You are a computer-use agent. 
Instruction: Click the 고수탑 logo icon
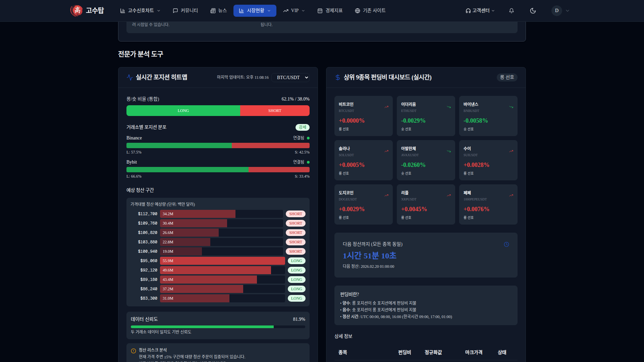77,11
